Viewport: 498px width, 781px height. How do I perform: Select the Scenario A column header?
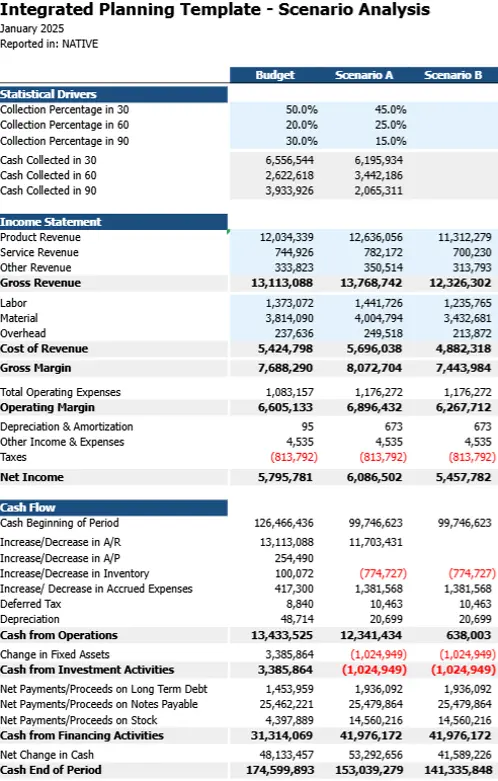(x=364, y=75)
